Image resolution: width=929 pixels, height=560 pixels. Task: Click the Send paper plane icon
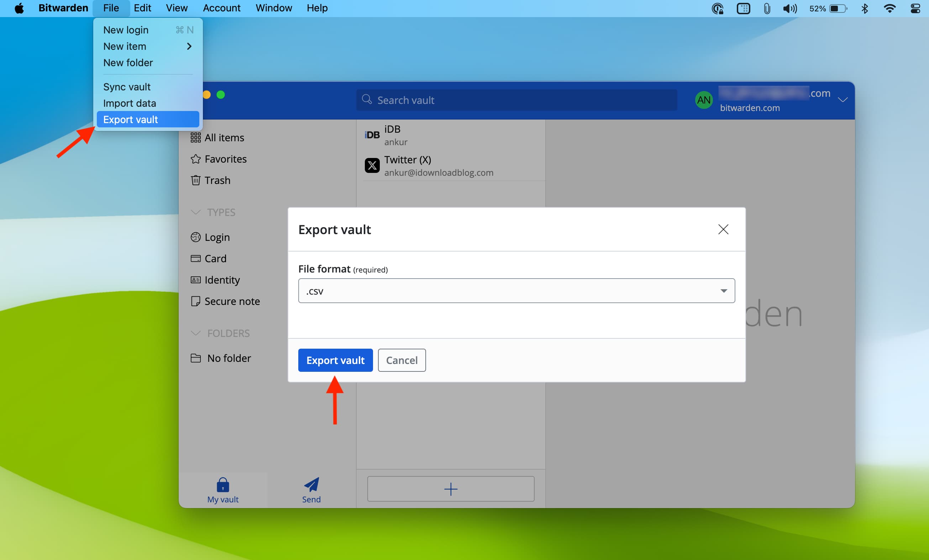pos(311,485)
